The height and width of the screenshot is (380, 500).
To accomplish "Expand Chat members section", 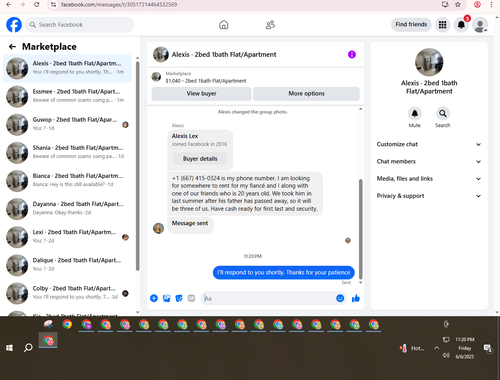I will tap(429, 162).
